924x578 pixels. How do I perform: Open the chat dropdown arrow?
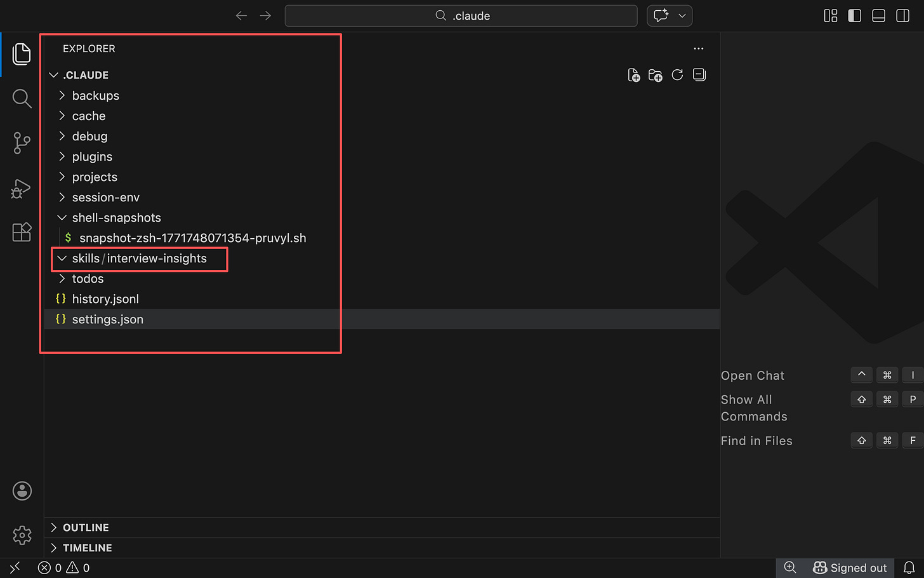pyautogui.click(x=682, y=16)
